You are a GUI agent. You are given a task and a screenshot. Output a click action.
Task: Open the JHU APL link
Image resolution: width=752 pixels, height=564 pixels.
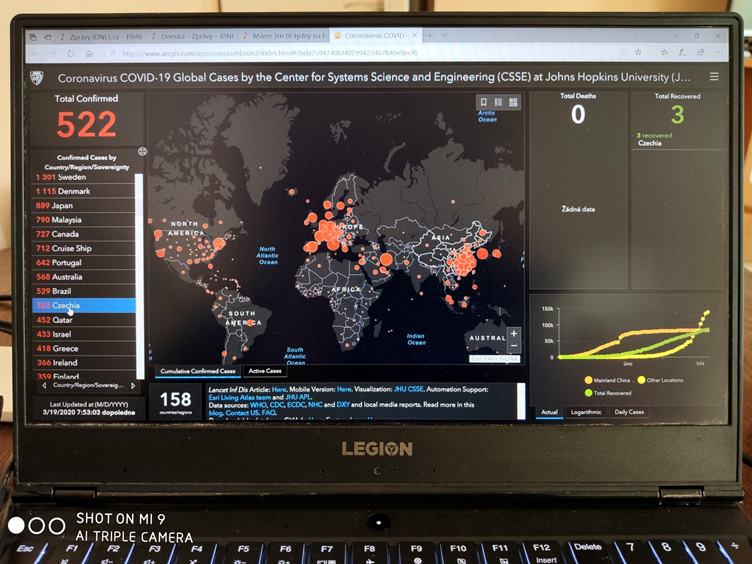coord(298,397)
